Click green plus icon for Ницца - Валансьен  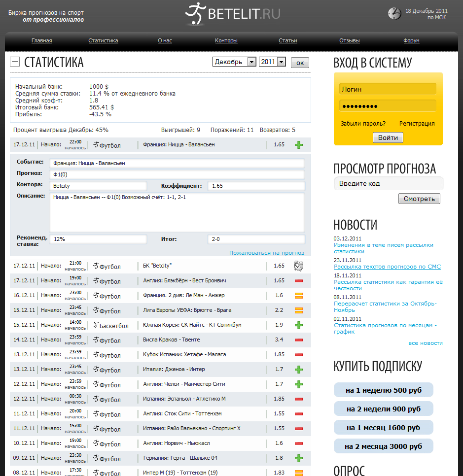(298, 145)
